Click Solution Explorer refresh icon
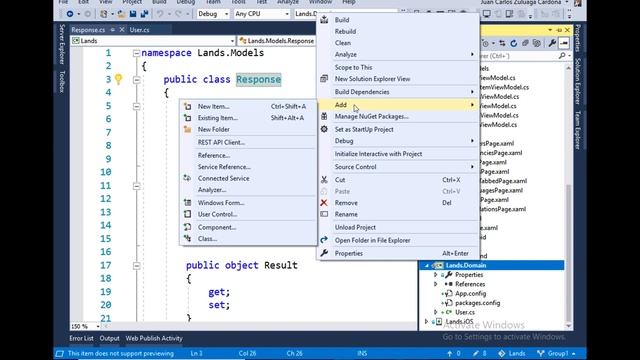640x360 pixels. click(x=513, y=43)
